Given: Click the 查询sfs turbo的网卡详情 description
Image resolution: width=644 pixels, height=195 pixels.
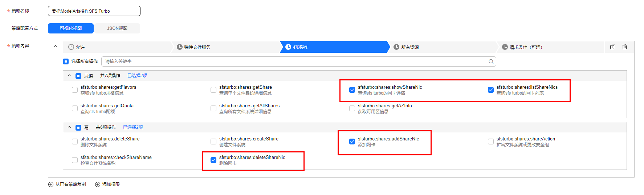Looking at the screenshot, I should click(x=382, y=93).
